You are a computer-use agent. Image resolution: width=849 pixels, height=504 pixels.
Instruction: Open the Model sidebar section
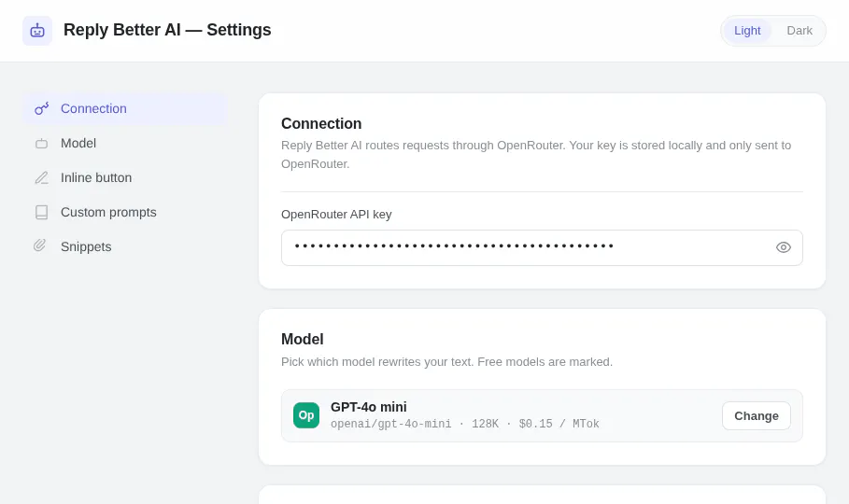point(125,144)
